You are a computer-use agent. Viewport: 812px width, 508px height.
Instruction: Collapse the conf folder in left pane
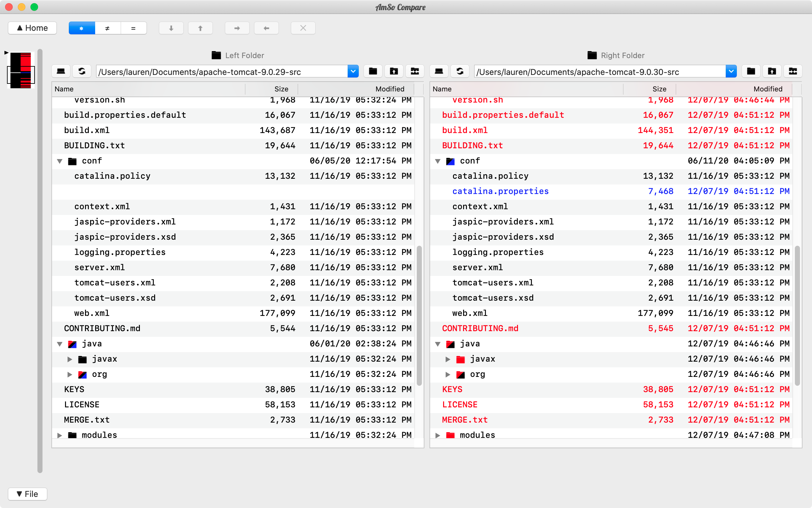point(60,161)
